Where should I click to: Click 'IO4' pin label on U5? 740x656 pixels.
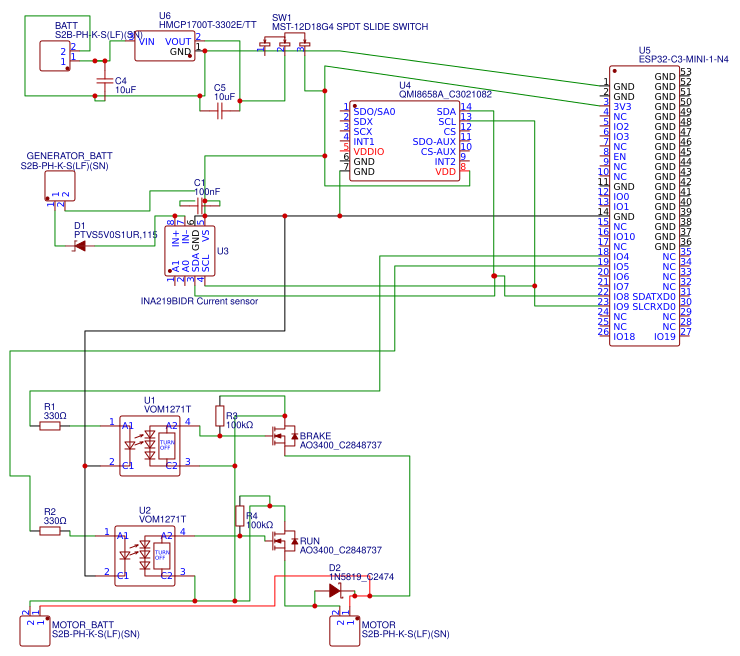coord(621,256)
